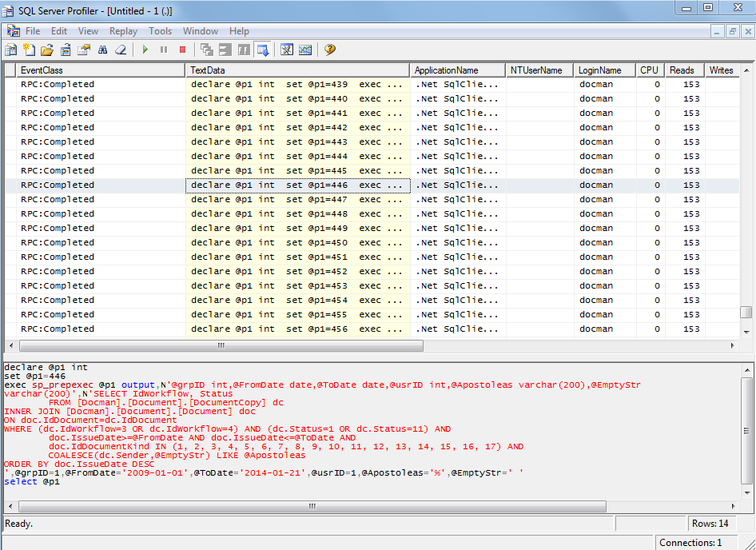Launch Performance Monitor toolbar icon

[x=305, y=50]
